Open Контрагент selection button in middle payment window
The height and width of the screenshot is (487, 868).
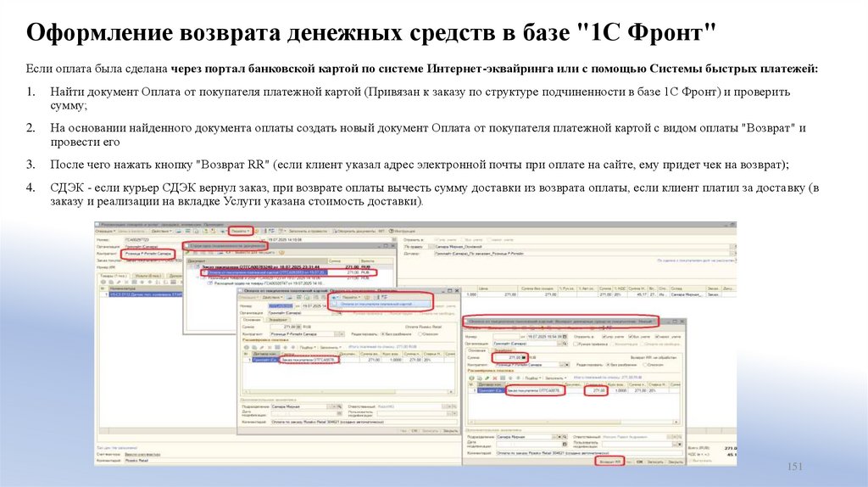[337, 334]
